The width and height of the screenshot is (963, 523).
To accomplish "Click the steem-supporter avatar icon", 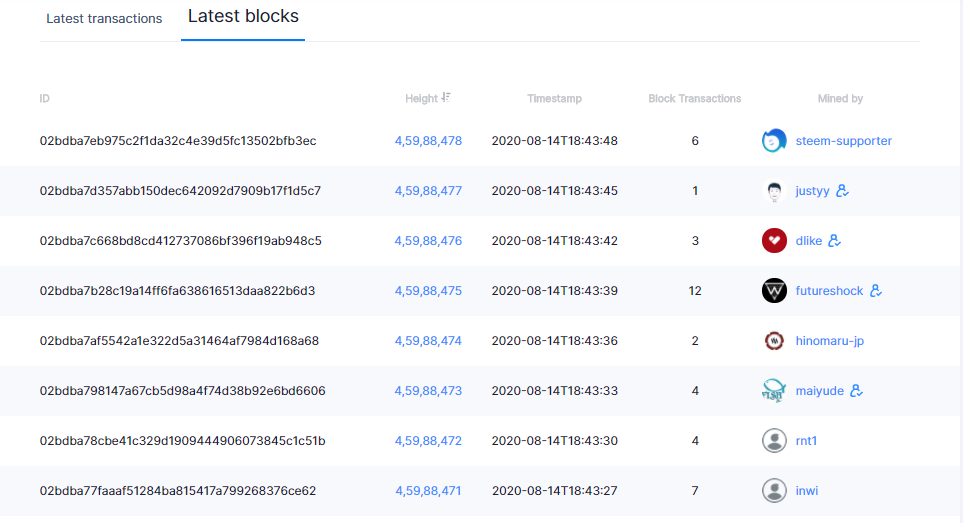I will pos(774,141).
